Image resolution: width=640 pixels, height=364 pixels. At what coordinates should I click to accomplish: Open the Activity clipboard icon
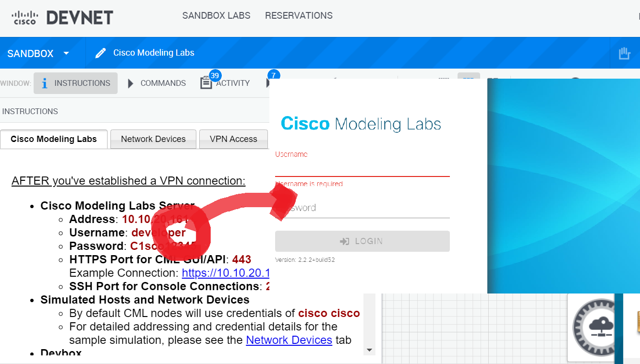[x=206, y=83]
